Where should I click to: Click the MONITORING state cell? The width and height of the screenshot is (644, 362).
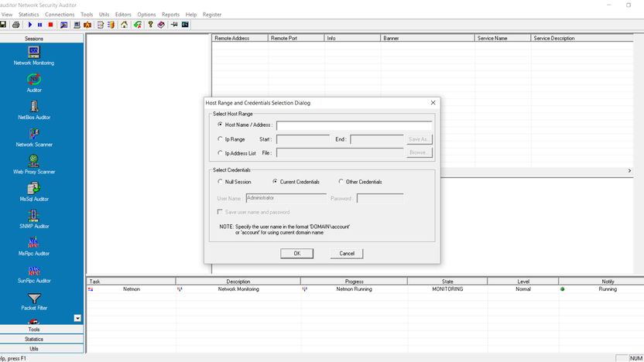coord(447,289)
